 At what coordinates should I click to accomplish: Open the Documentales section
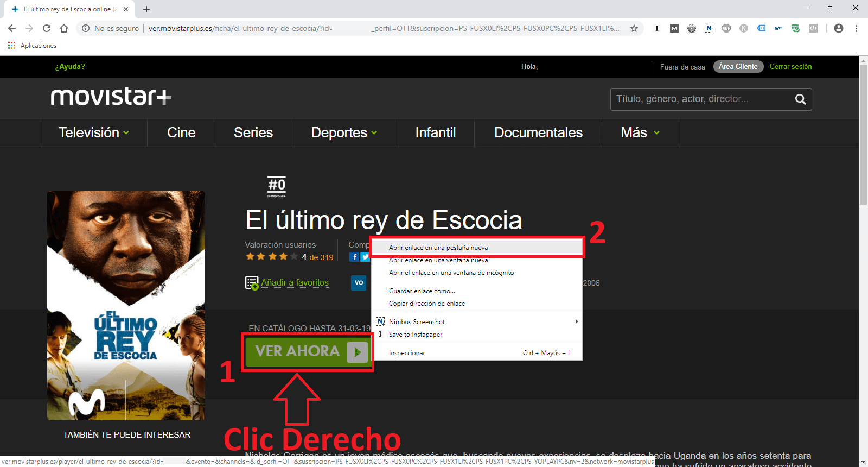(x=538, y=132)
